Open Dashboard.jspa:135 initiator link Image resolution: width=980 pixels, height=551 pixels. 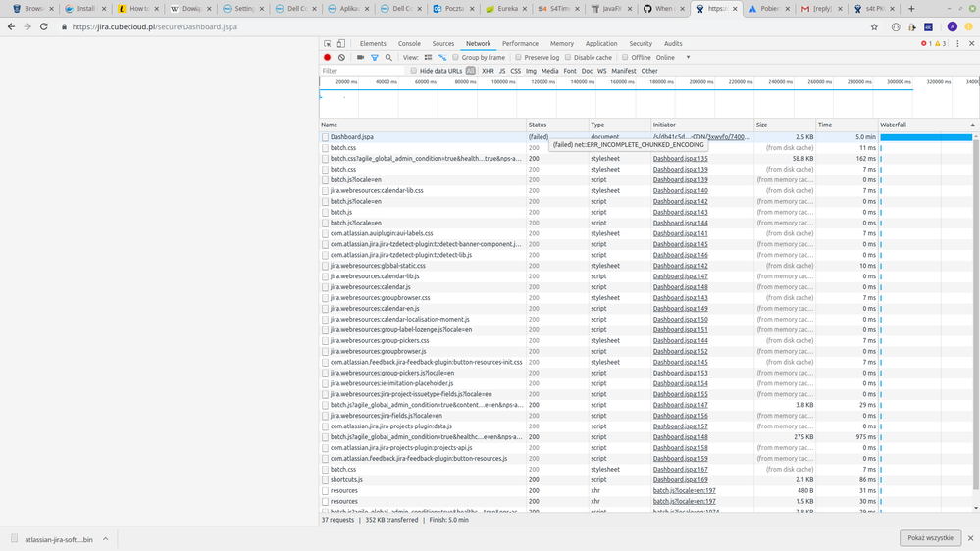click(x=680, y=159)
